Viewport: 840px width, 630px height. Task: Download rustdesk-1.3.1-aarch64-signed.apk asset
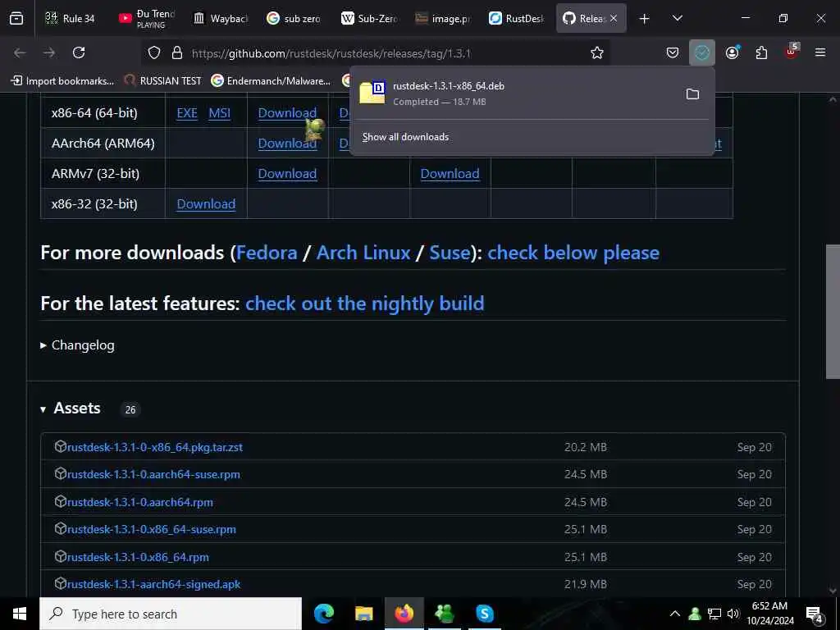(153, 585)
